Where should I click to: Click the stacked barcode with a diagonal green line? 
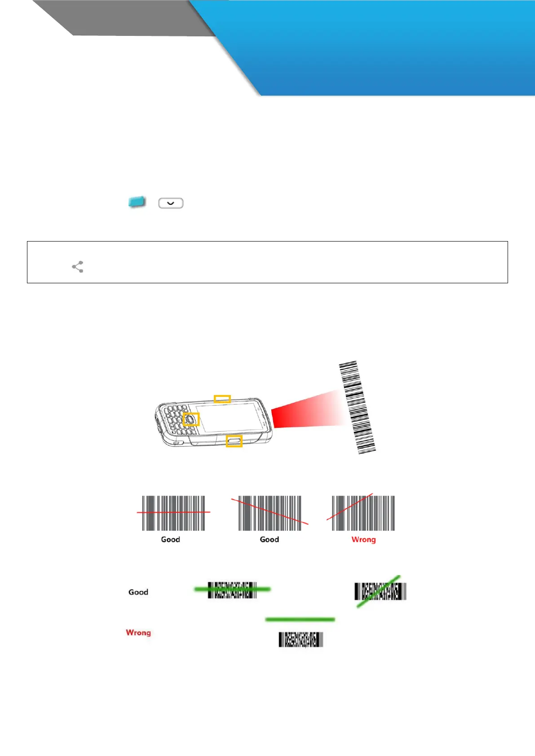pos(380,592)
